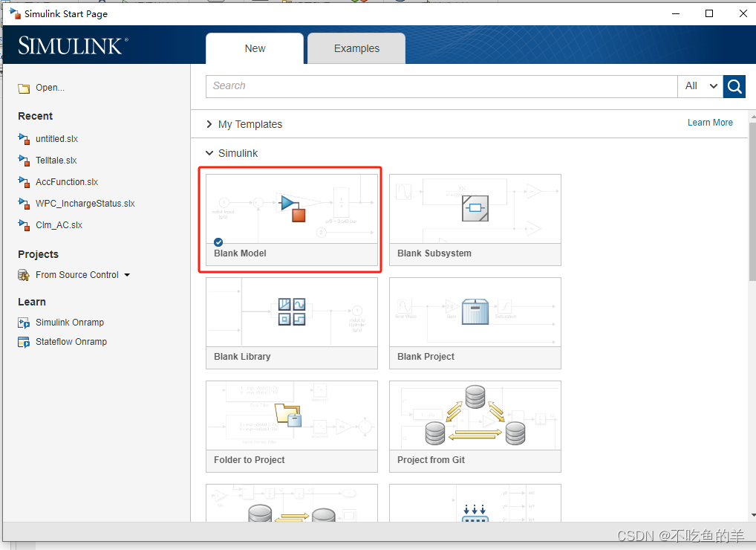Select the Blank Project label

[426, 357]
